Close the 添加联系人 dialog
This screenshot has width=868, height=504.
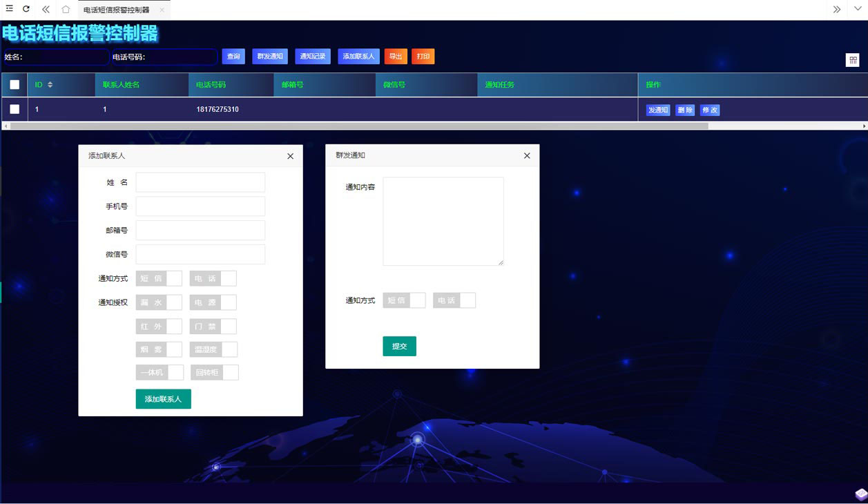[x=290, y=156]
